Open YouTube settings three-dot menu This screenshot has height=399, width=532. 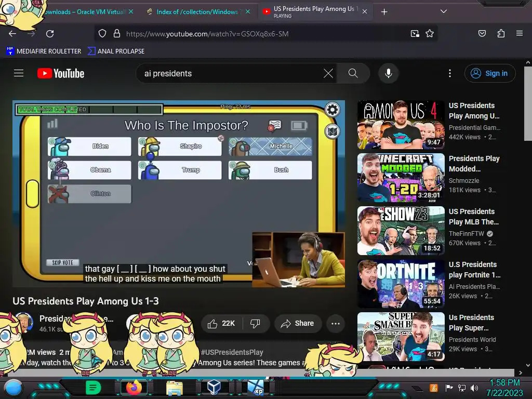(x=450, y=73)
